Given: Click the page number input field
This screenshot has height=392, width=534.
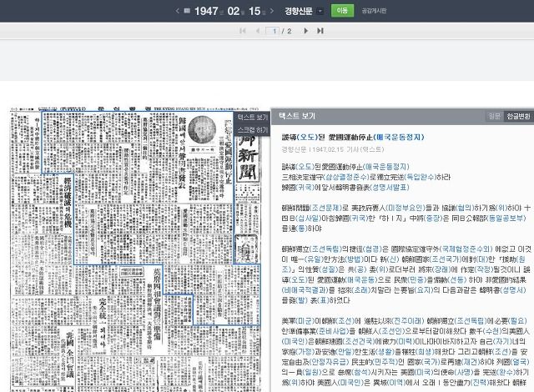Looking at the screenshot, I should coord(273,31).
